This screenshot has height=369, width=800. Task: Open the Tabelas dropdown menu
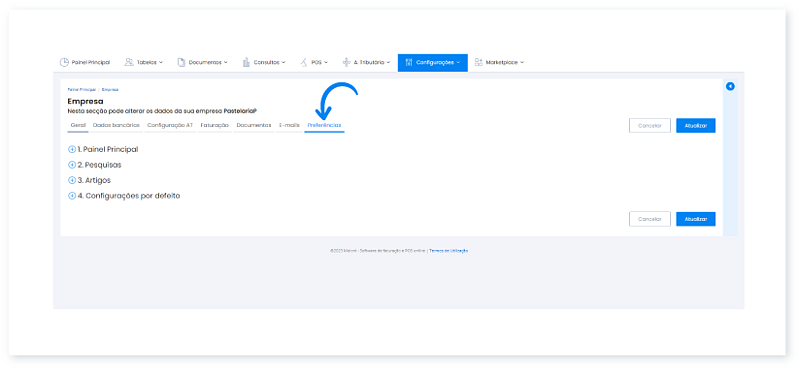point(143,62)
